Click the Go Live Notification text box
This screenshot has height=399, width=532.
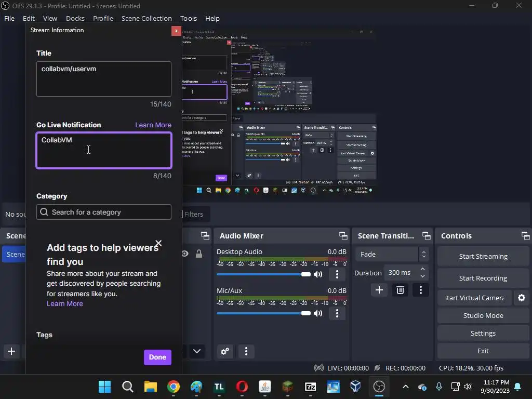pyautogui.click(x=104, y=150)
